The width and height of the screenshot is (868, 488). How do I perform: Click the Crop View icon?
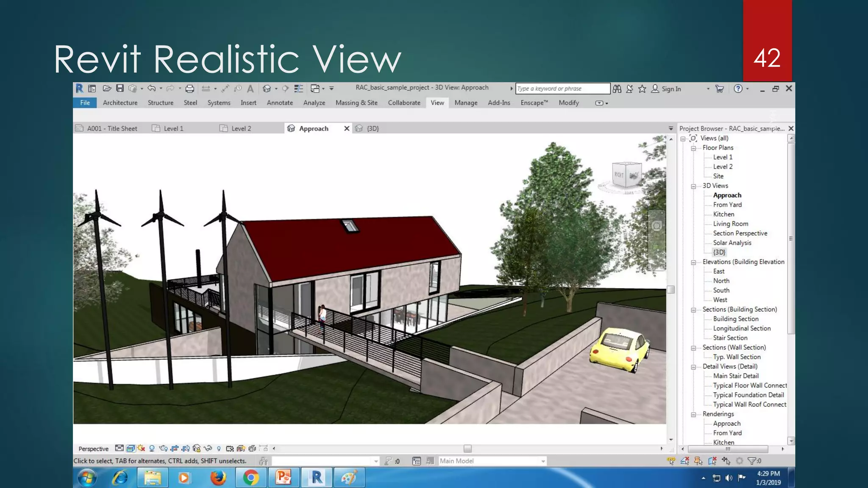pos(174,448)
